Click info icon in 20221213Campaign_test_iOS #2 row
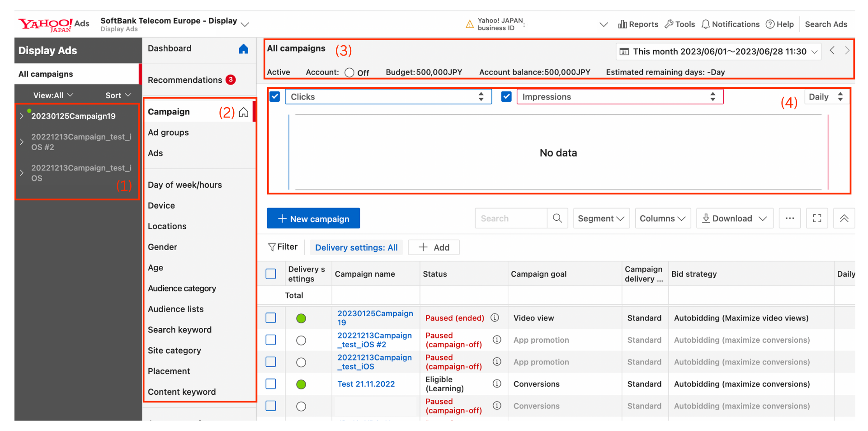Image resolution: width=868 pixels, height=431 pixels. pyautogui.click(x=497, y=340)
